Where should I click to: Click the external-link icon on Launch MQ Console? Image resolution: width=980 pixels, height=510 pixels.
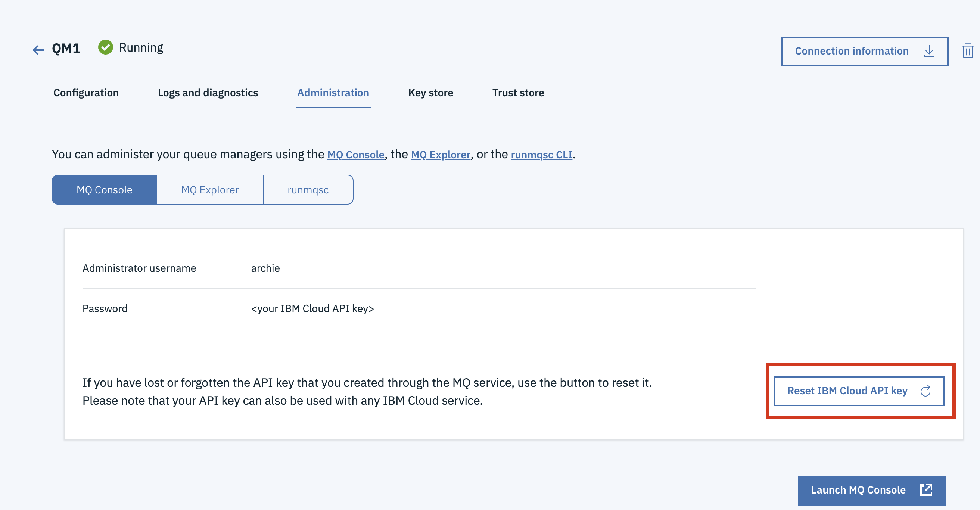click(x=926, y=490)
